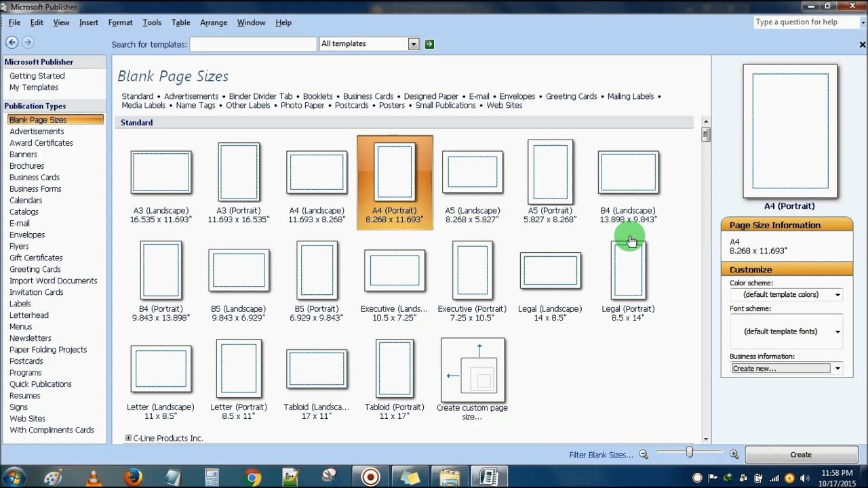Open the Edit menu
Viewport: 868px width, 488px height.
(x=37, y=22)
